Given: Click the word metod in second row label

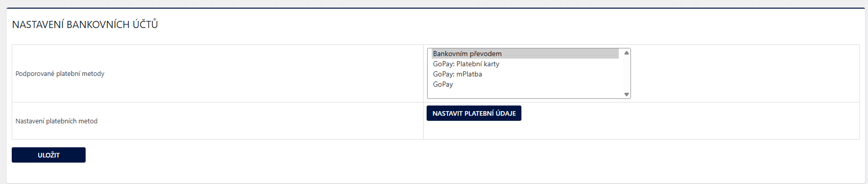Looking at the screenshot, I should point(88,121).
